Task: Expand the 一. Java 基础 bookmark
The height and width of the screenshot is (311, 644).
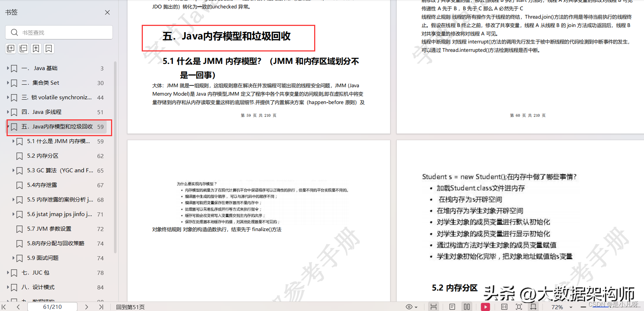Action: click(x=8, y=68)
